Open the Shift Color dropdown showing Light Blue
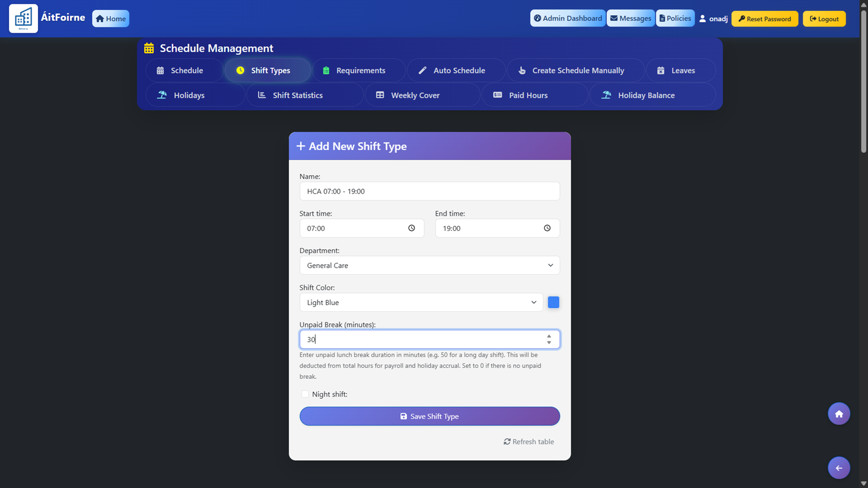The height and width of the screenshot is (488, 868). coord(421,303)
